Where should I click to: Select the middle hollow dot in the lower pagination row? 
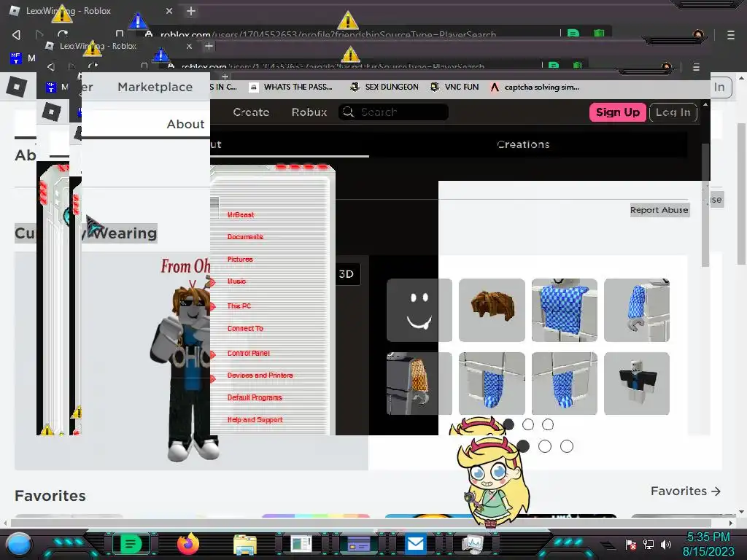point(544,446)
